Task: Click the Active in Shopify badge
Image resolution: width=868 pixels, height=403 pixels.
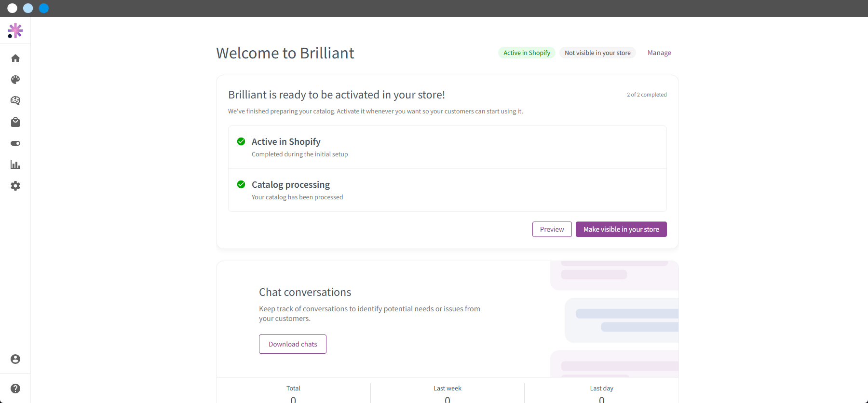Action: [x=527, y=53]
